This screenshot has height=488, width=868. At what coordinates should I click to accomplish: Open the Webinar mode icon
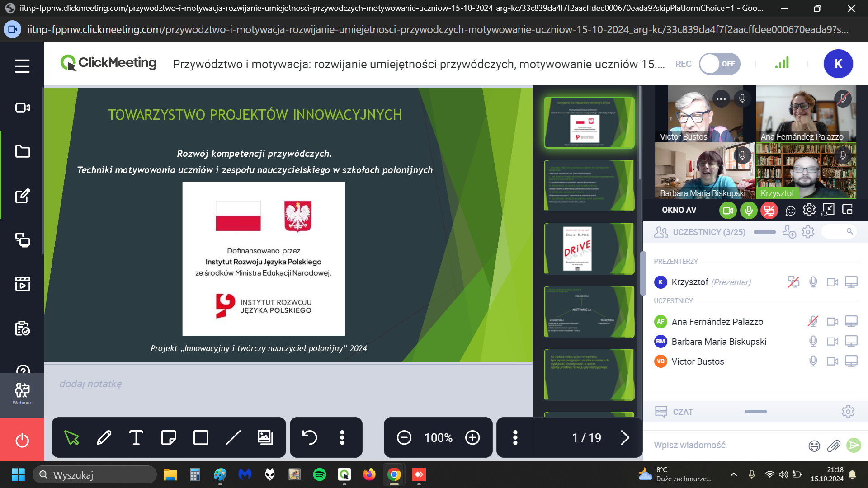(22, 394)
